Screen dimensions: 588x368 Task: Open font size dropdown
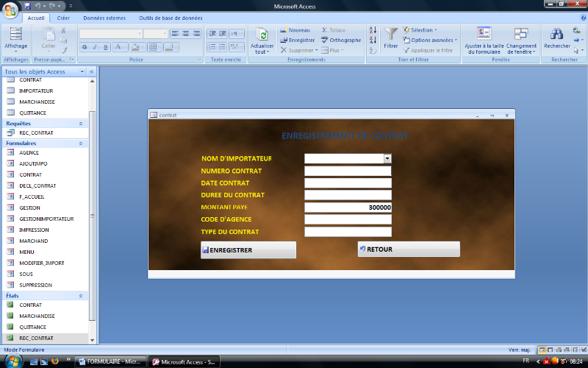pos(165,34)
